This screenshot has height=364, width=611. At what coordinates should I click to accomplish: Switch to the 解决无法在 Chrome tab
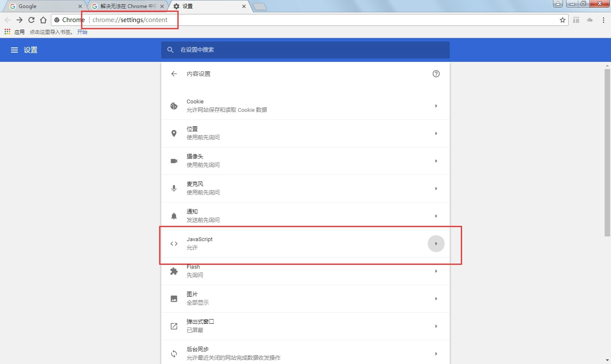point(127,6)
